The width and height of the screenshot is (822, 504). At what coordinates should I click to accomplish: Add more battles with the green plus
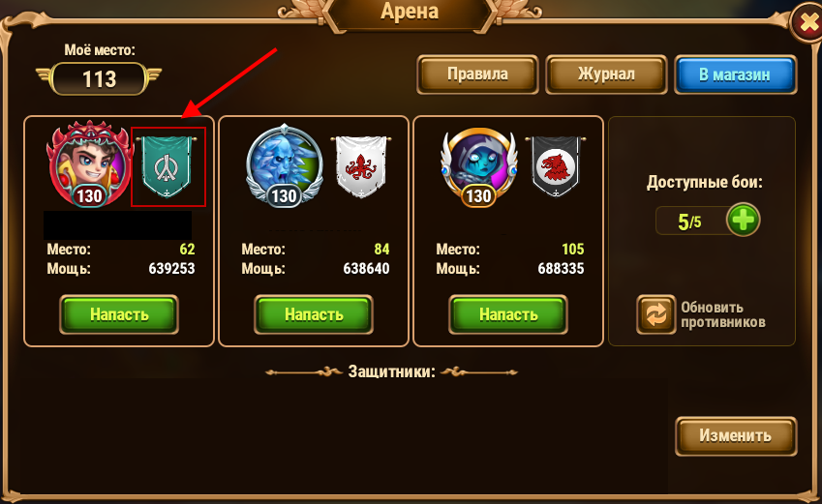click(743, 220)
